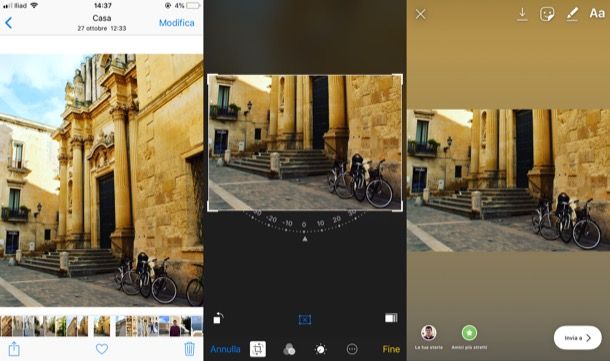
Task: Select the crop tool icon
Action: [x=258, y=349]
